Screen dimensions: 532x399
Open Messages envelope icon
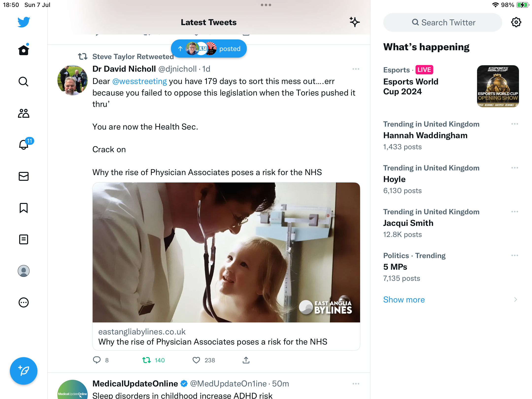pyautogui.click(x=24, y=176)
